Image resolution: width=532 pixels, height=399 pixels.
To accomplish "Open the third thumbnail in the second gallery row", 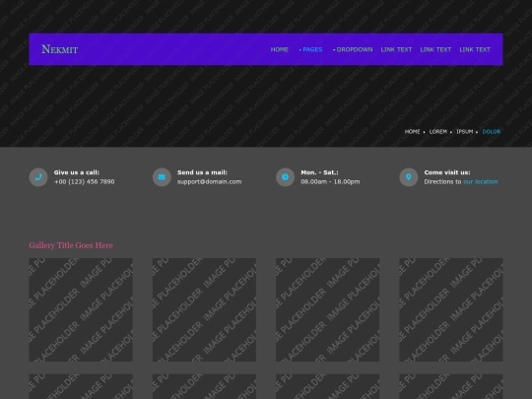I will click(328, 386).
